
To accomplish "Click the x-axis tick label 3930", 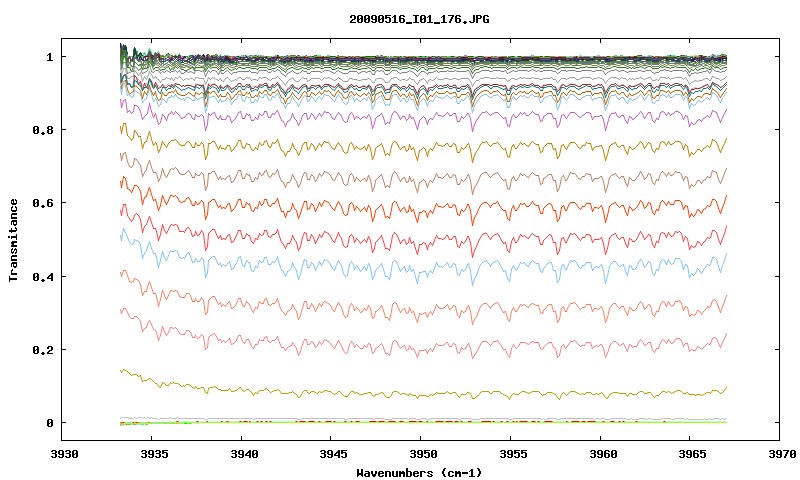I will [x=64, y=453].
